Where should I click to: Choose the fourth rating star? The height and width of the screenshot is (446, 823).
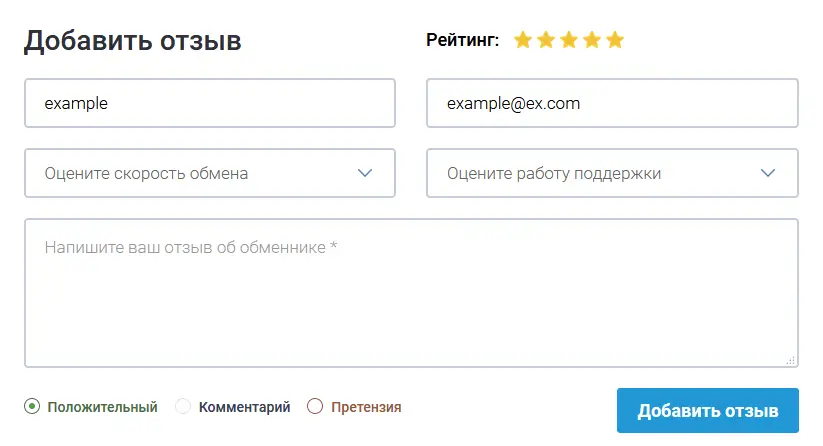tap(591, 40)
